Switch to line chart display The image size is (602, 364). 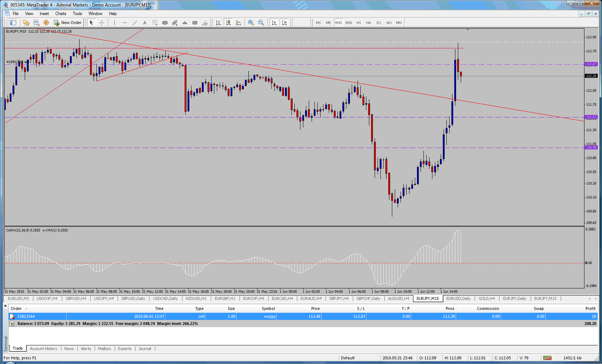[x=238, y=23]
